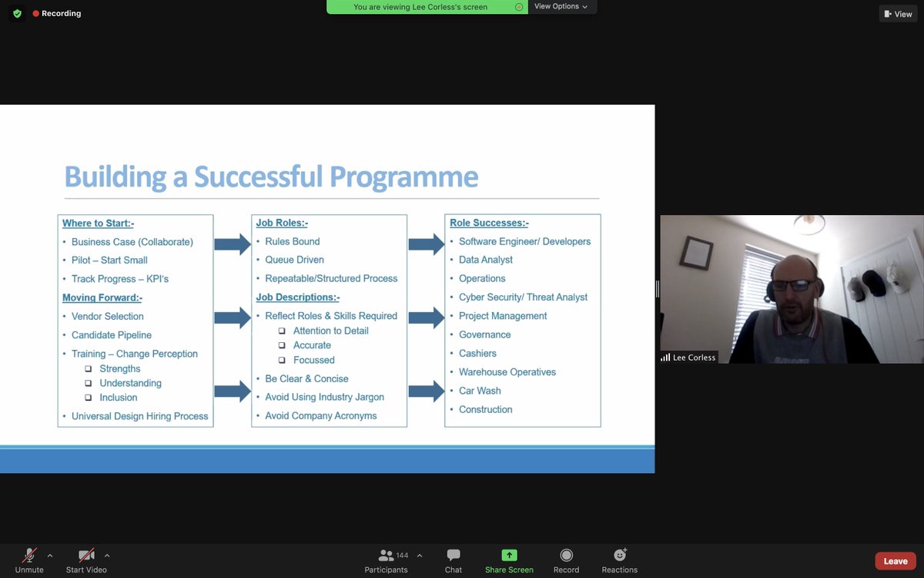Click 'Track Progress – KPI's' bullet
Image resolution: width=924 pixels, height=578 pixels.
tap(120, 279)
